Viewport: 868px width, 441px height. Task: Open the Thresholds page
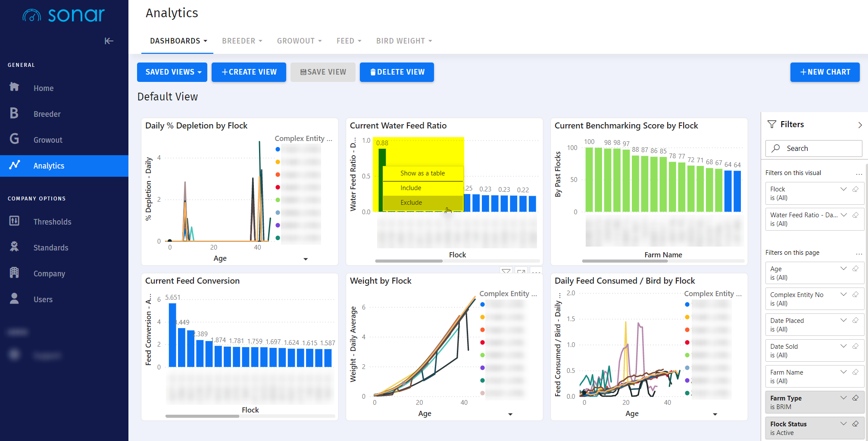(64, 222)
